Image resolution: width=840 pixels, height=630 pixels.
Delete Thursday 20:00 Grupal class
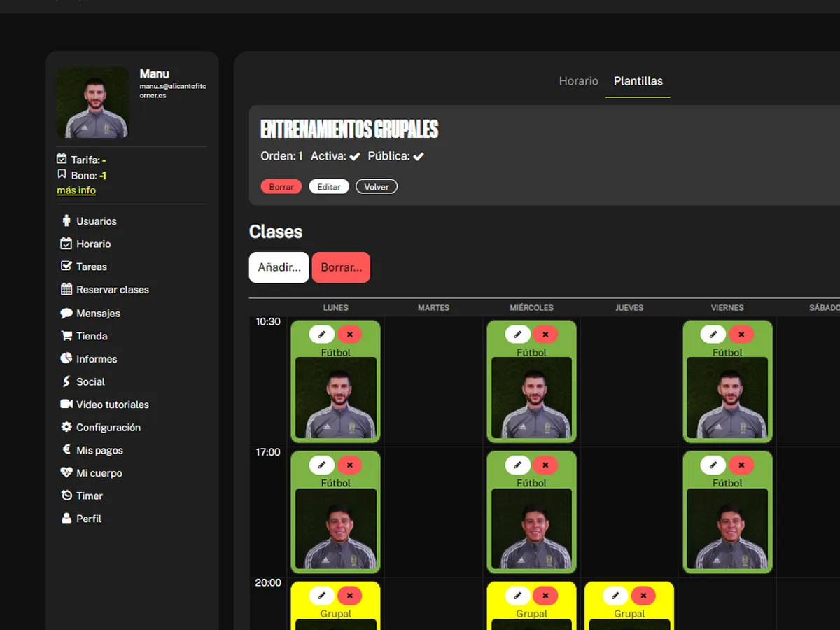click(643, 596)
